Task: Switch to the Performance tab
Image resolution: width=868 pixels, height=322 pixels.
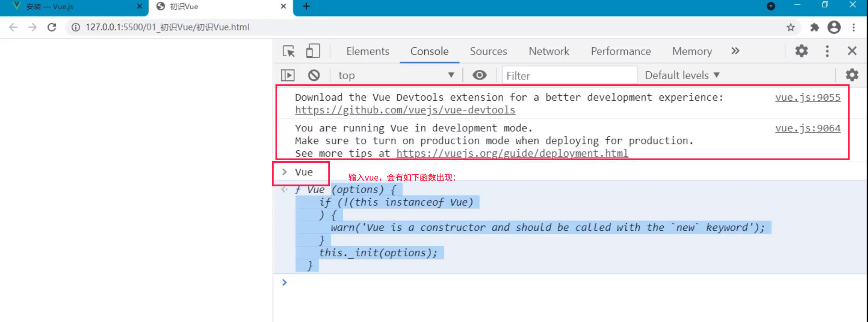Action: pyautogui.click(x=620, y=51)
